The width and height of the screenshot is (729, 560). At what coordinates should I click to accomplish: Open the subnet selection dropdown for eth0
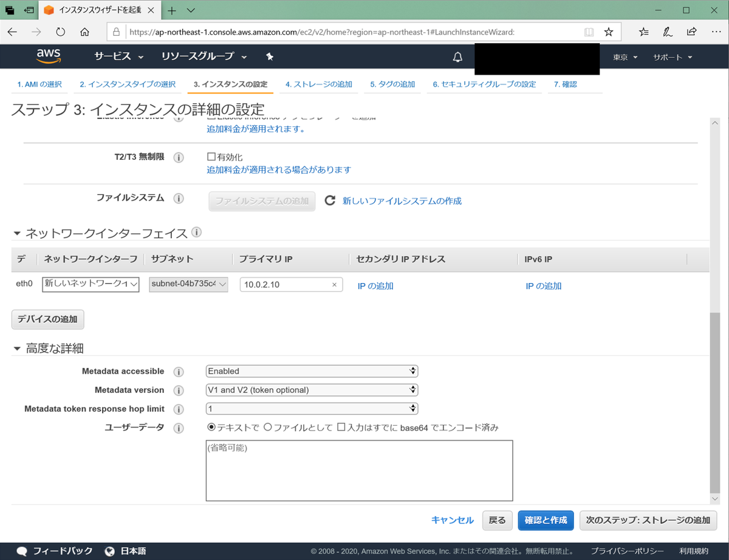click(x=188, y=284)
